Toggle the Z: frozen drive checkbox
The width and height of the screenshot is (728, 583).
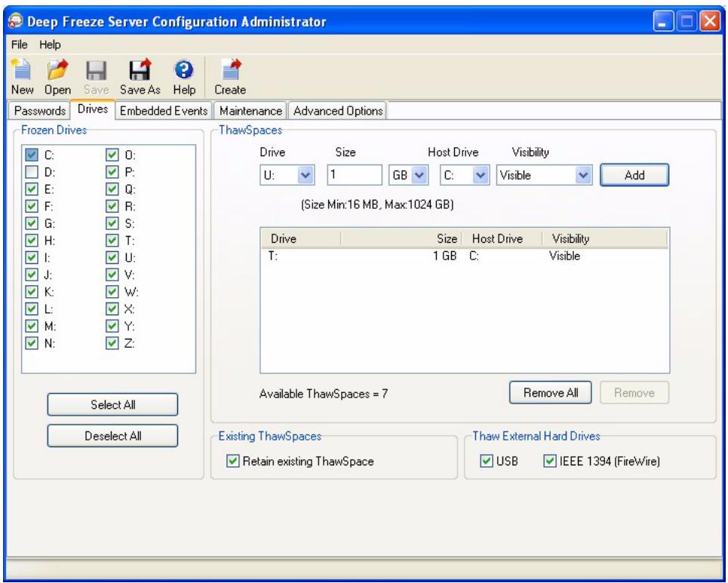point(112,343)
